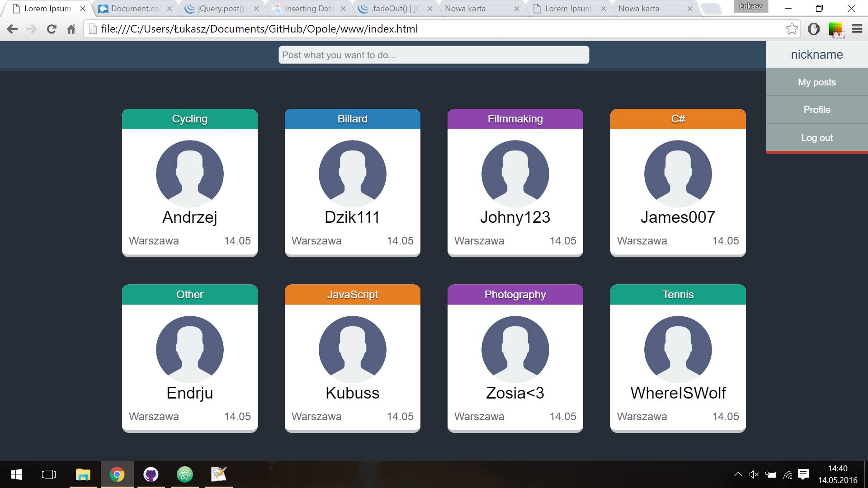Click the shield extension icon in the toolbar
Image resolution: width=868 pixels, height=488 pixels.
pyautogui.click(x=814, y=29)
